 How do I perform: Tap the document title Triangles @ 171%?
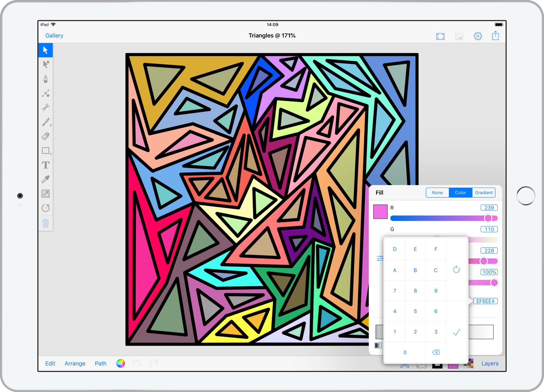click(272, 36)
